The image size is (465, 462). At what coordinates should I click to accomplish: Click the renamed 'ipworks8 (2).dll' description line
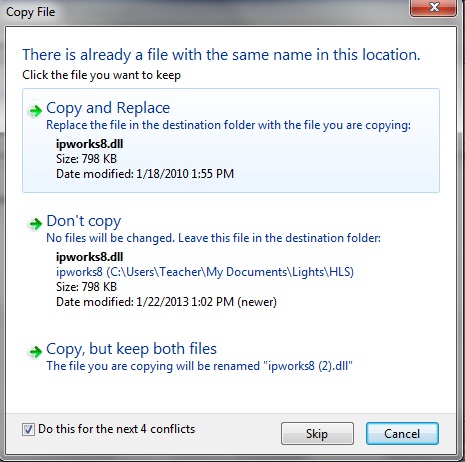coord(199,366)
